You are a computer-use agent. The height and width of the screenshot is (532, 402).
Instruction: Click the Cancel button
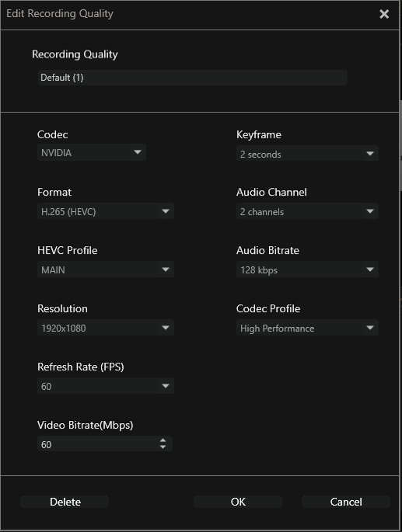(346, 502)
